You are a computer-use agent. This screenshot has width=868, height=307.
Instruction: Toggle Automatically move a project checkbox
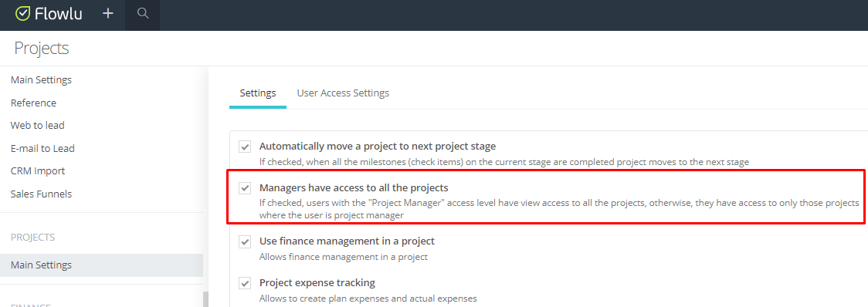[x=245, y=147]
